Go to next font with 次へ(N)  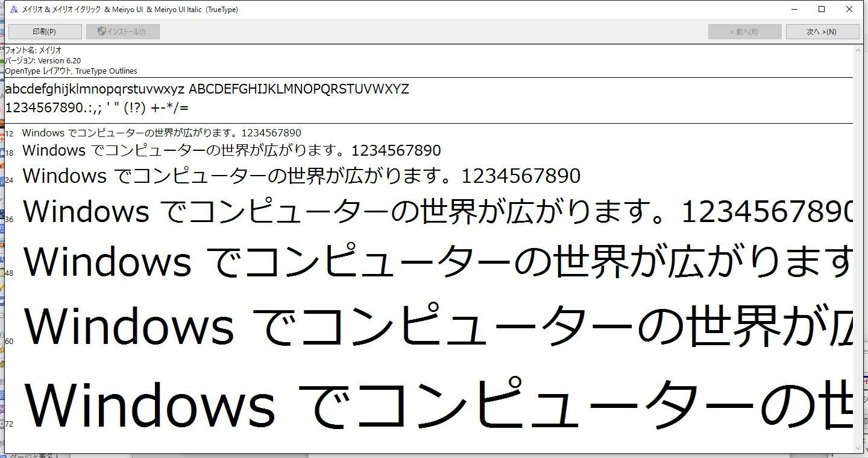point(822,31)
